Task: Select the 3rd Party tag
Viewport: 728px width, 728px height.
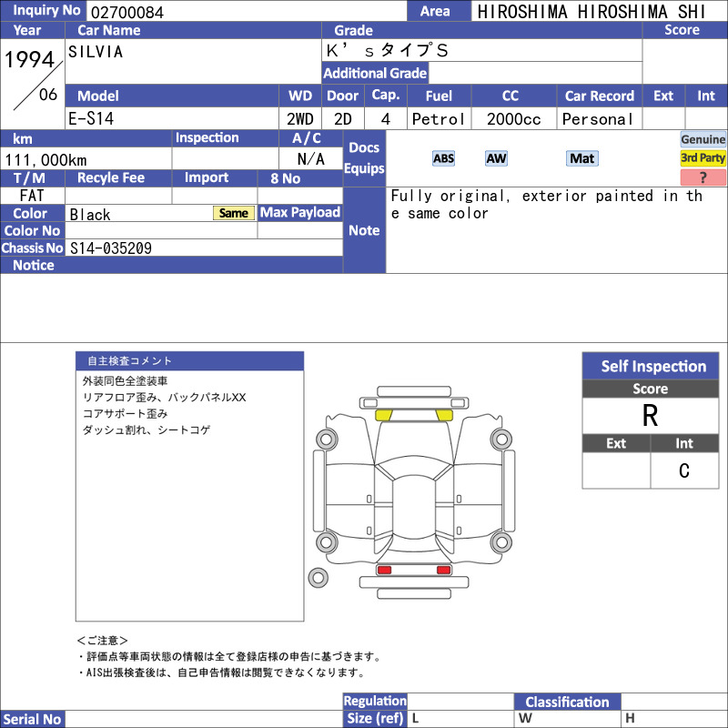Action: tap(703, 157)
